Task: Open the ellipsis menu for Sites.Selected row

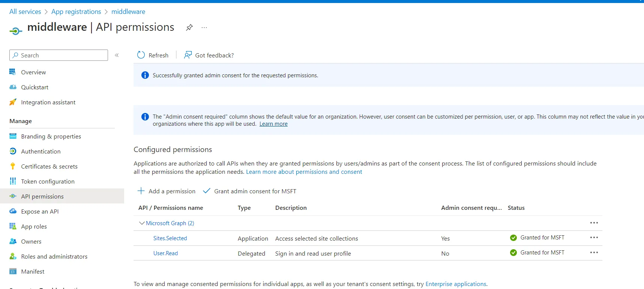Action: click(594, 238)
